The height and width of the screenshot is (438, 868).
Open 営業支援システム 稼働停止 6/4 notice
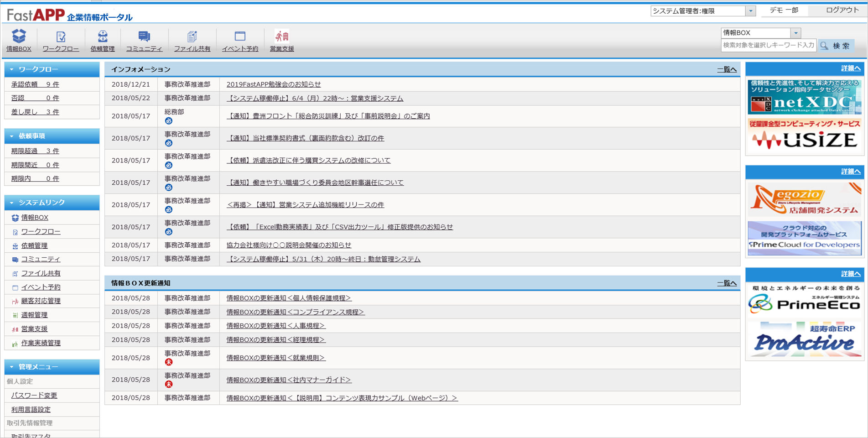click(315, 99)
